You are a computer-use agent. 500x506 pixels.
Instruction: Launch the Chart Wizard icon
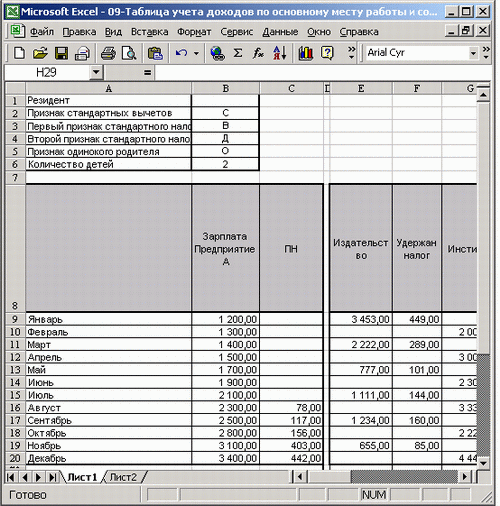(x=305, y=53)
